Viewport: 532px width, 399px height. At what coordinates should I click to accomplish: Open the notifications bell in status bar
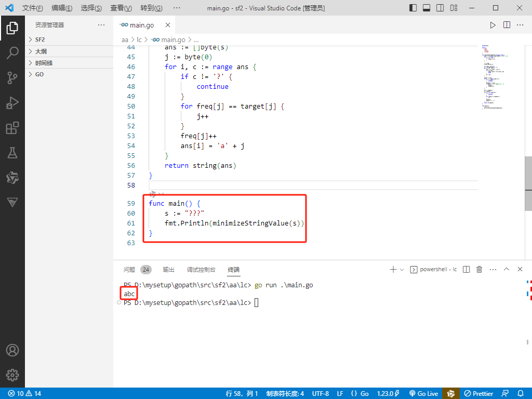pyautogui.click(x=521, y=394)
